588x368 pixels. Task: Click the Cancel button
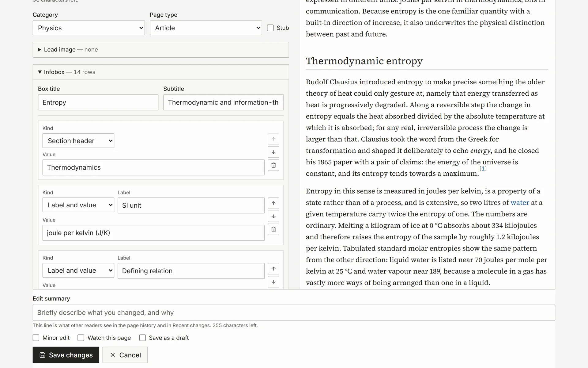click(125, 355)
